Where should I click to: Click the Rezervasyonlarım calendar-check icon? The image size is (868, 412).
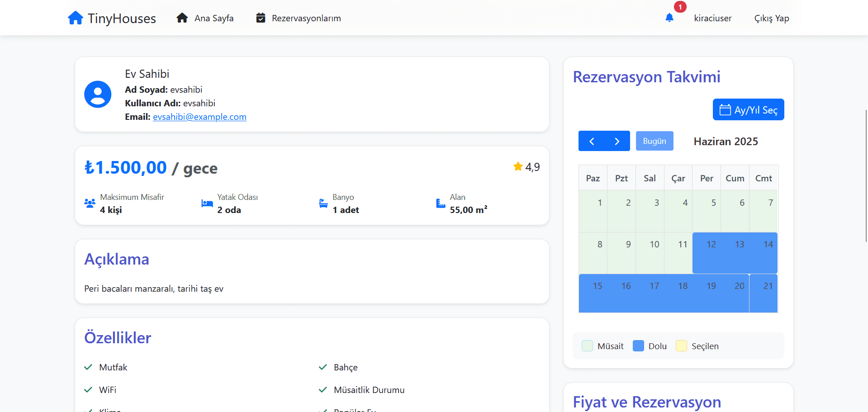point(261,18)
